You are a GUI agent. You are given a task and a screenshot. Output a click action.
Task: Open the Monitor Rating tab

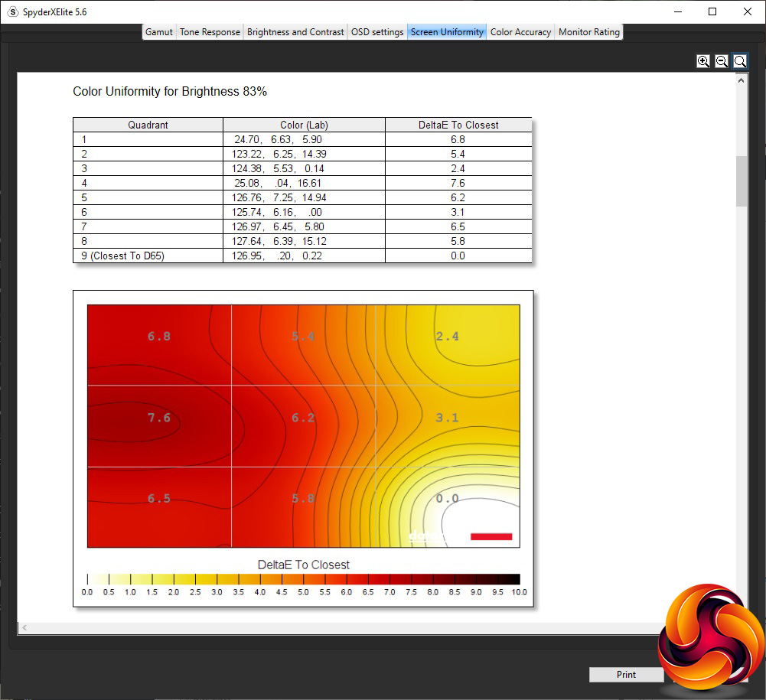tap(589, 32)
